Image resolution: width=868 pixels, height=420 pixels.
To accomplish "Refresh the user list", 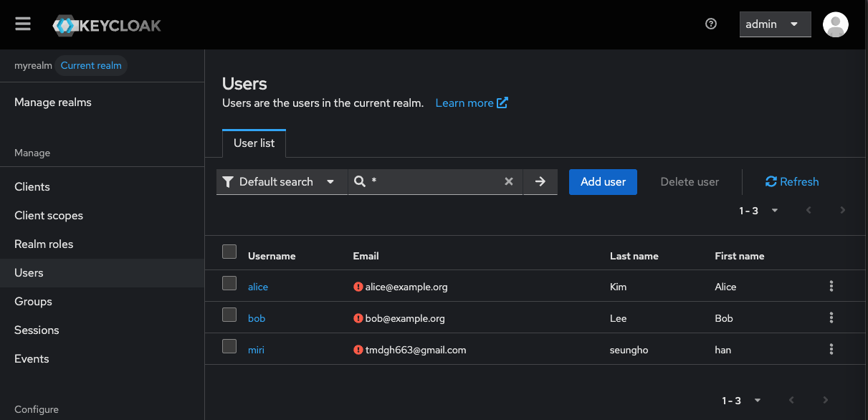I will [x=792, y=182].
